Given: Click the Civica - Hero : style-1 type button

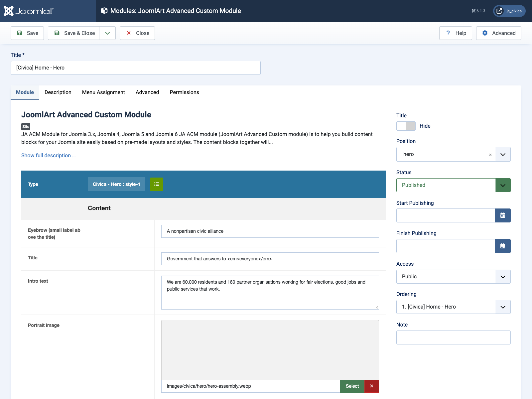Looking at the screenshot, I should tap(116, 184).
